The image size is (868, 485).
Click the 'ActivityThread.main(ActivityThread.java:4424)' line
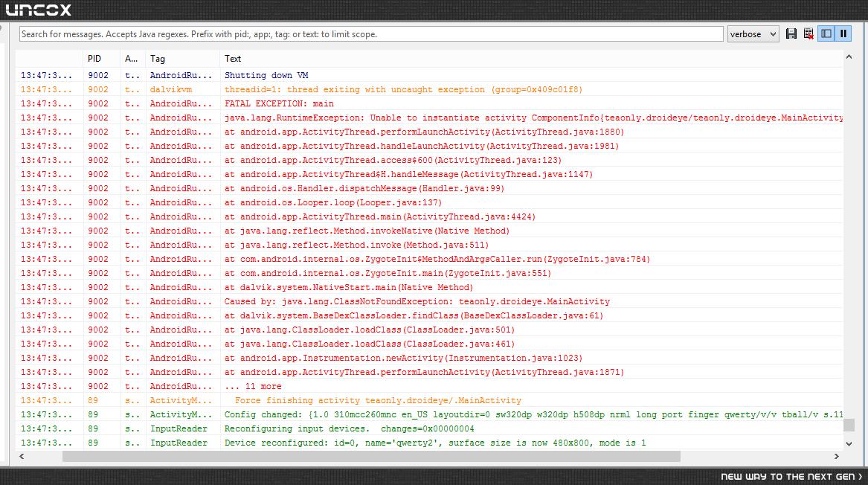point(429,216)
